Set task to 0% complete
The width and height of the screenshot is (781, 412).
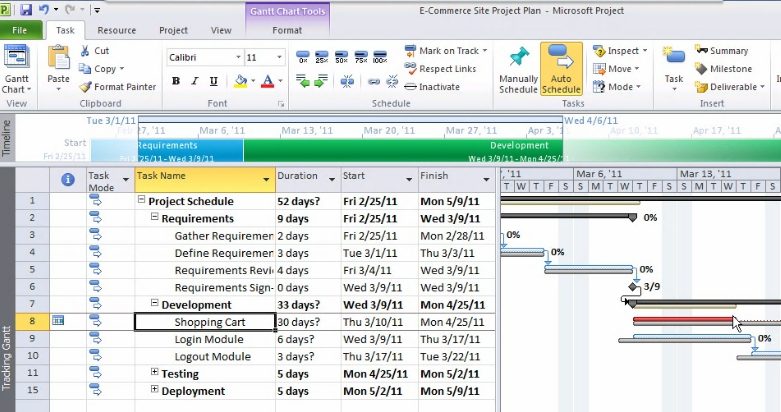(x=303, y=57)
